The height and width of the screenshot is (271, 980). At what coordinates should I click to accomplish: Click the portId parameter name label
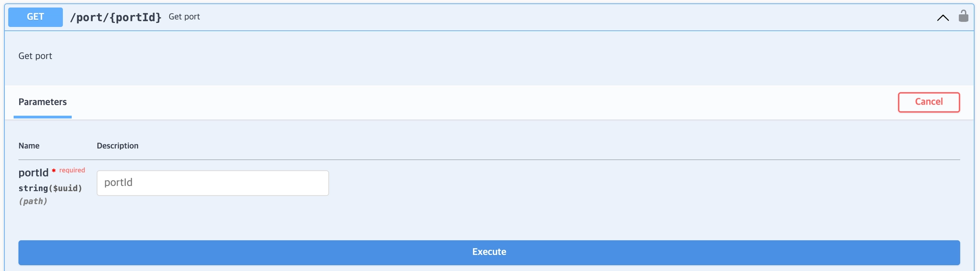tap(33, 173)
